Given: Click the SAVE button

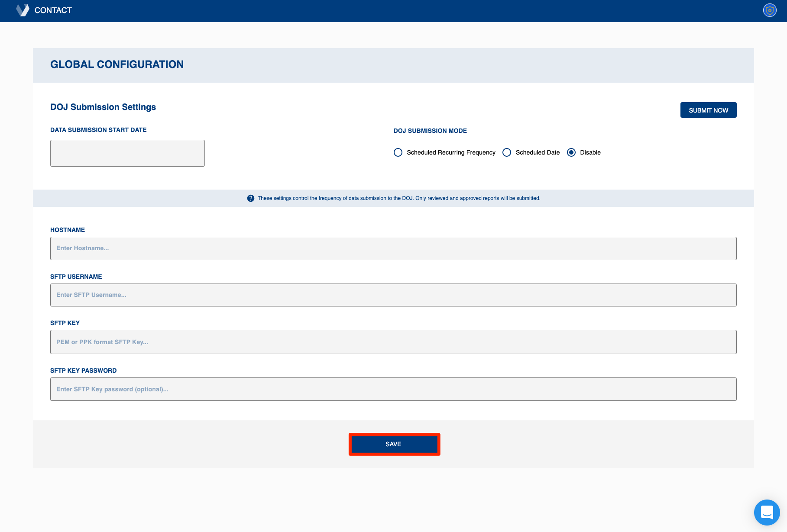Looking at the screenshot, I should pyautogui.click(x=393, y=444).
